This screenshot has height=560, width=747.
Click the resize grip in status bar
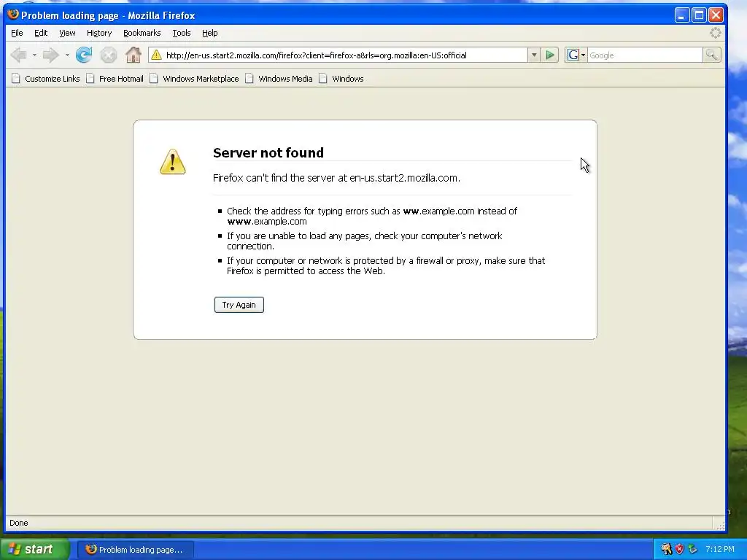click(x=720, y=525)
